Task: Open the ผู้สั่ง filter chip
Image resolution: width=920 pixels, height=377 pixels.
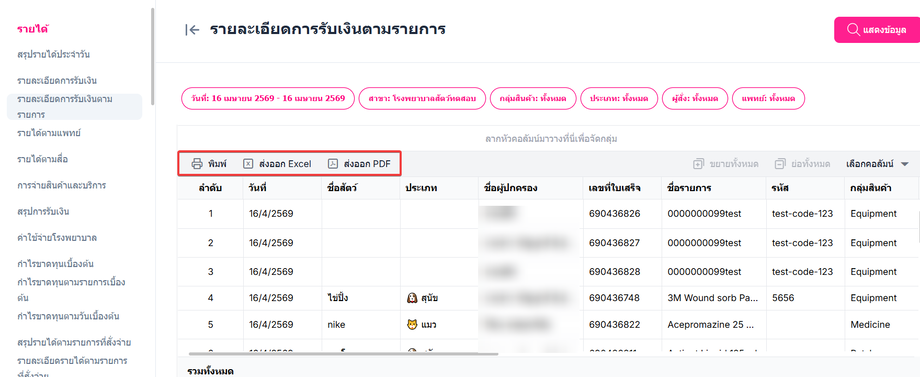Action: [695, 99]
